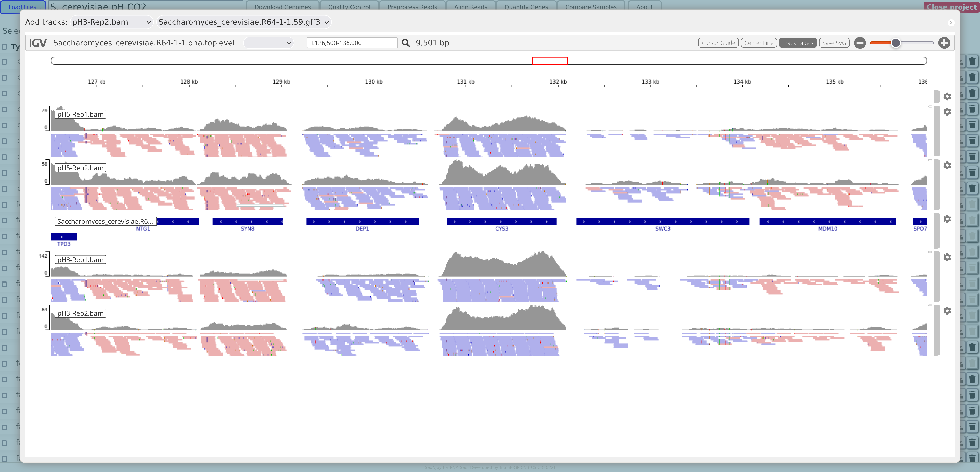This screenshot has width=980, height=472.
Task: Tick the last row checkbox in background file list
Action: (5, 458)
